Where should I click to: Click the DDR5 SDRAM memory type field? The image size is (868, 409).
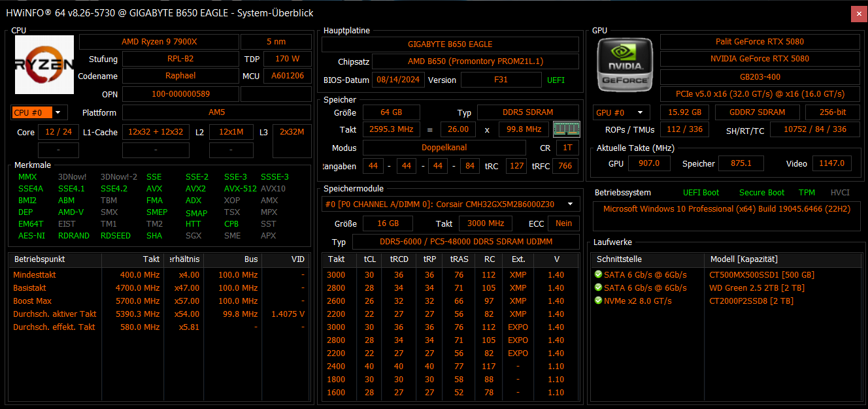click(528, 112)
